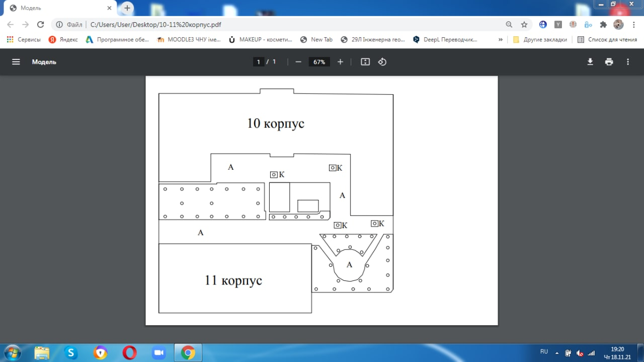Open the blue lock key extension
This screenshot has width=644, height=362.
588,24
